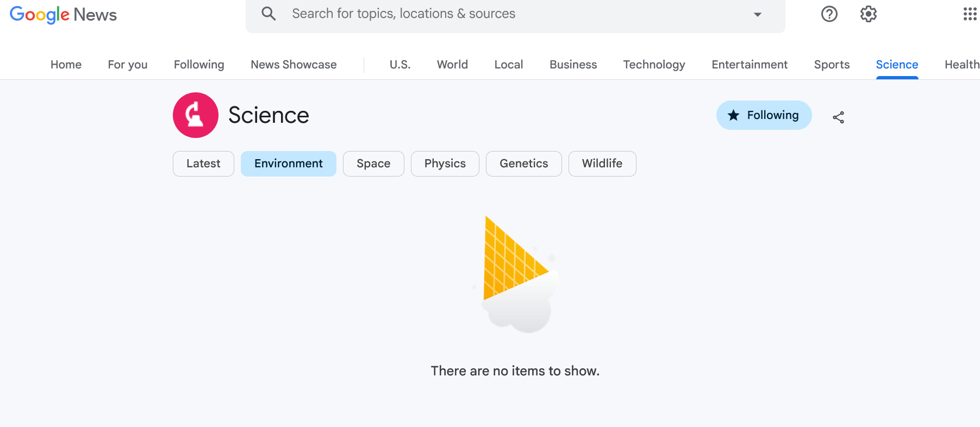Toggle the Following star button for Science
The image size is (980, 427).
(x=764, y=115)
